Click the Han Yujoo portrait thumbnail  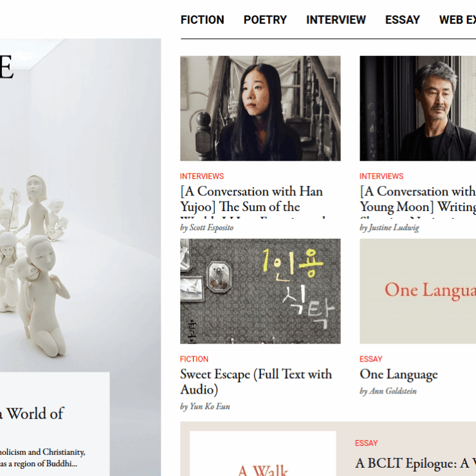click(260, 108)
